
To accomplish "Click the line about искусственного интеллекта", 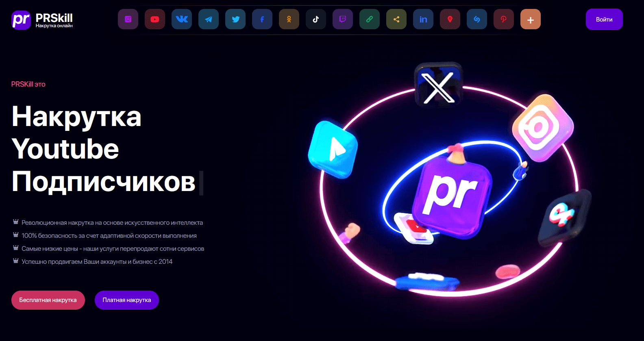I will [112, 223].
